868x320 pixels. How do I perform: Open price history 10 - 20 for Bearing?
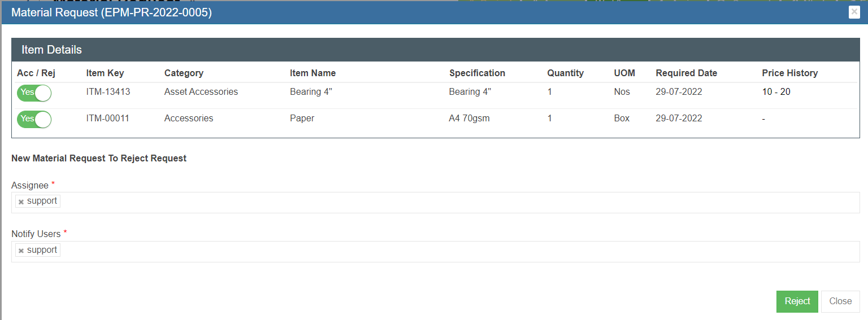(x=776, y=91)
